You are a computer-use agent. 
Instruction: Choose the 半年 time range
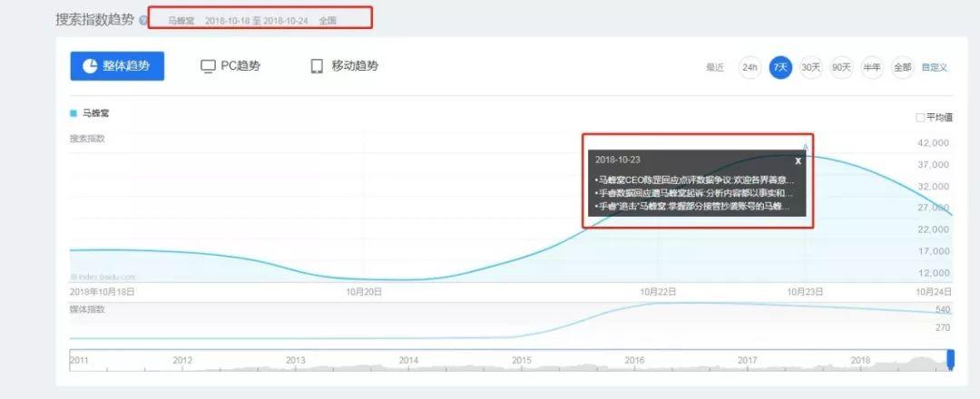pyautogui.click(x=872, y=67)
